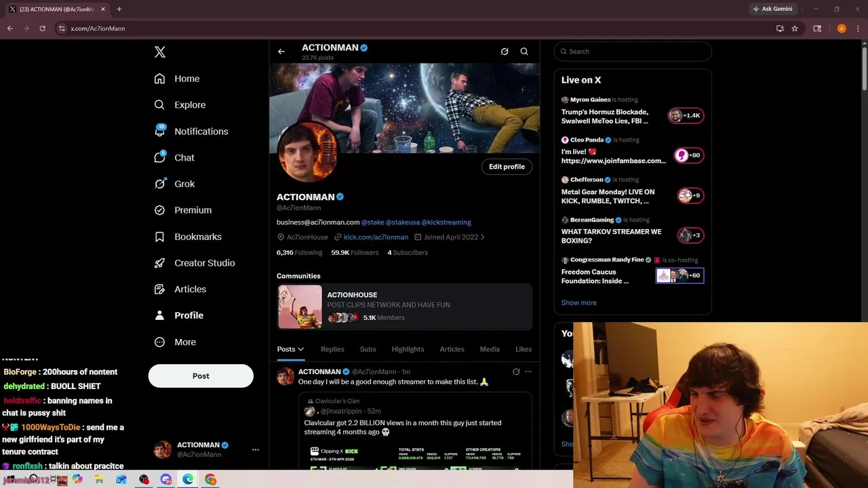Switch to the Likes tab
The image size is (868, 488).
click(524, 349)
